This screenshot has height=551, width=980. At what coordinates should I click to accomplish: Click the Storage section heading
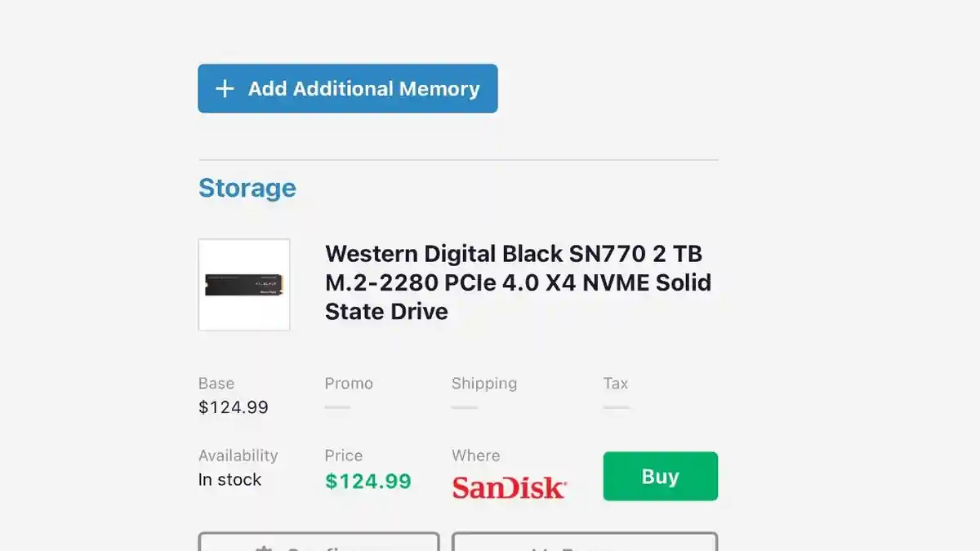[247, 188]
